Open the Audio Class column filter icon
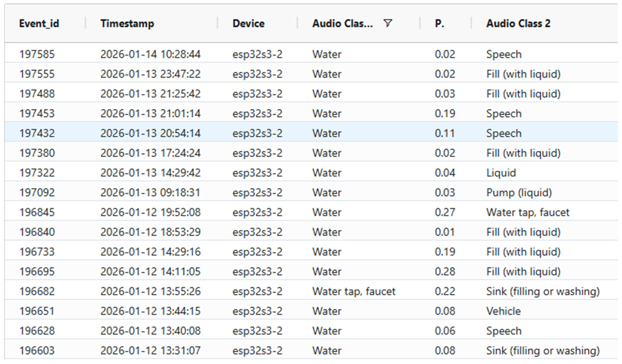622x364 pixels. (388, 23)
